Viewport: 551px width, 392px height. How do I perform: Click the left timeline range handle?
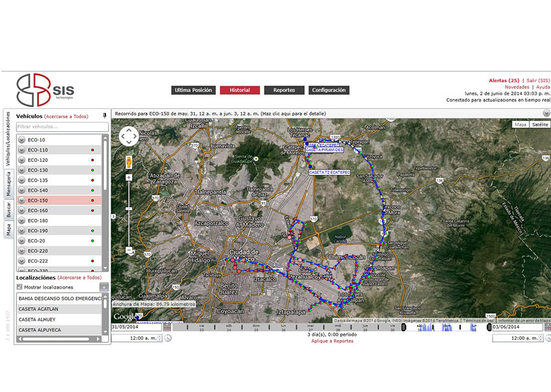point(403,327)
